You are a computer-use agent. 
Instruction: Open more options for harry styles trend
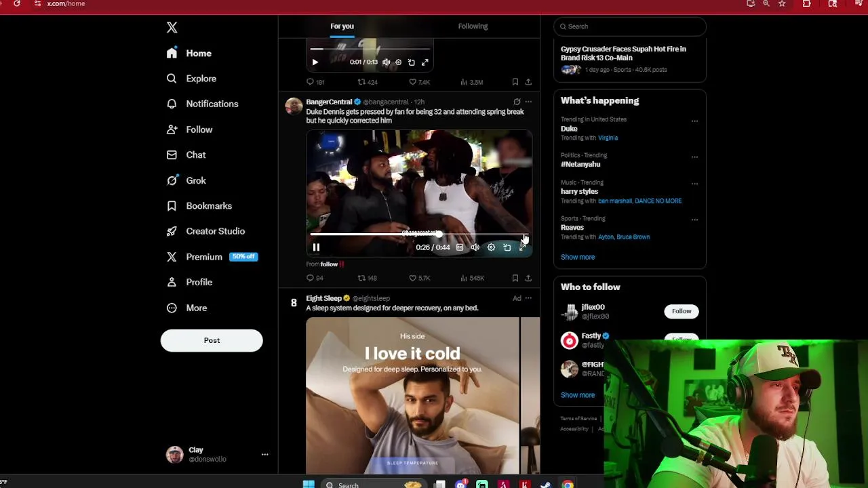(694, 184)
